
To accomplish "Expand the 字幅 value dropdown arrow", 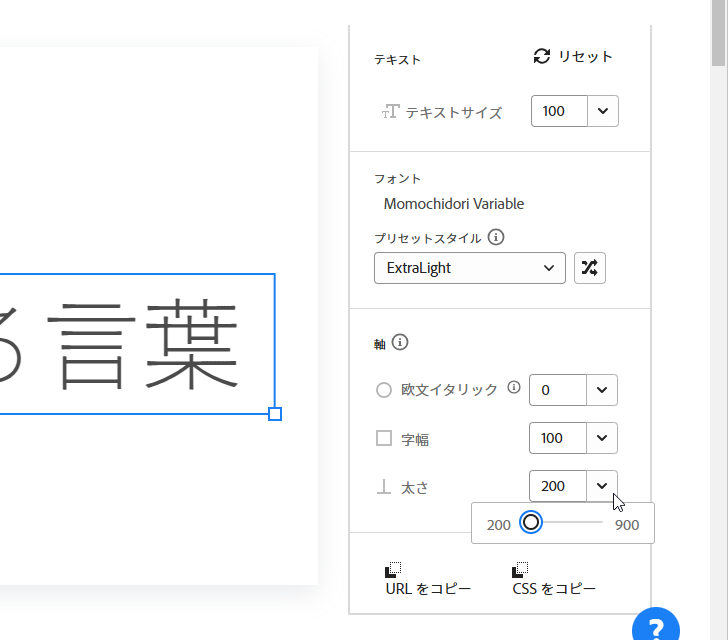I will (602, 438).
